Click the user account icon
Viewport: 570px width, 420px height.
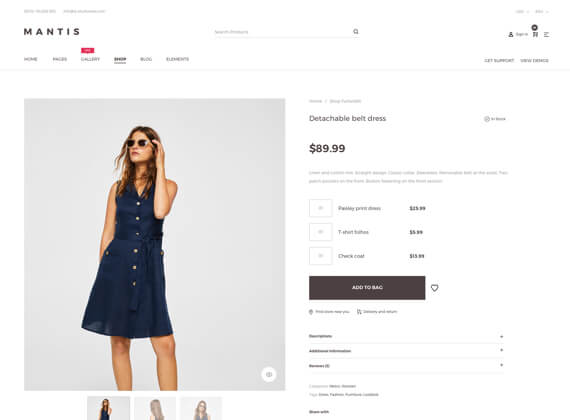click(511, 34)
